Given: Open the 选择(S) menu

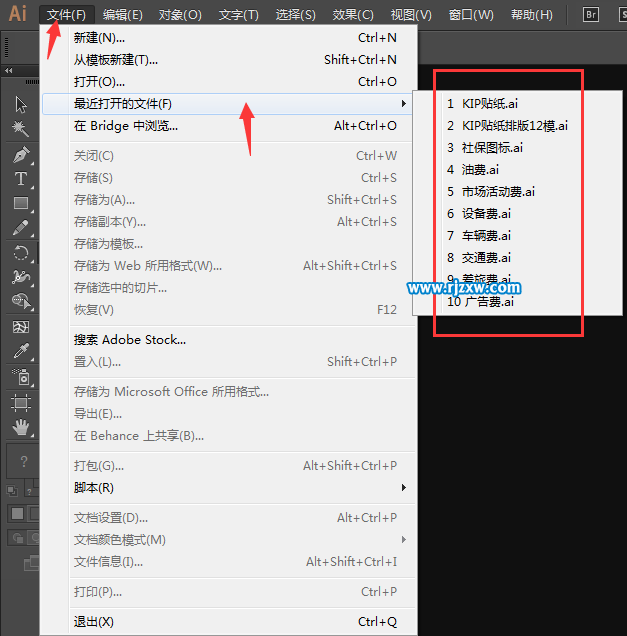Looking at the screenshot, I should pyautogui.click(x=295, y=15).
